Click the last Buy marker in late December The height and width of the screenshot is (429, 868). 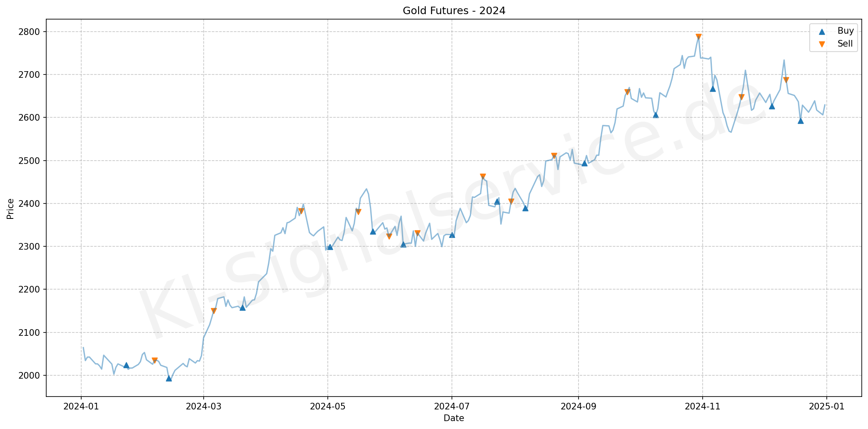click(x=800, y=121)
